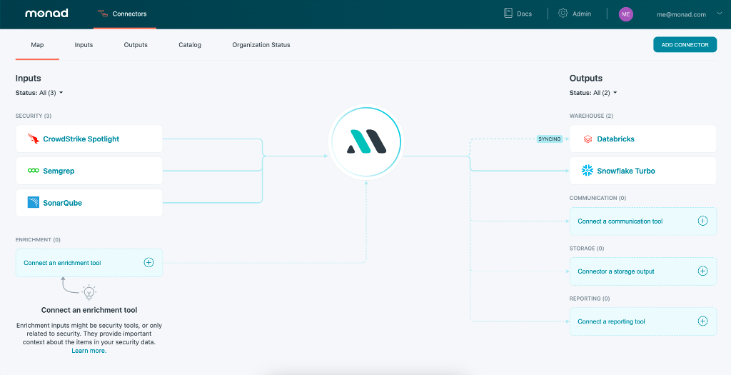Open Outputs Status: All (2) dropdown
Screen dimensions: 732x376
click(x=593, y=93)
